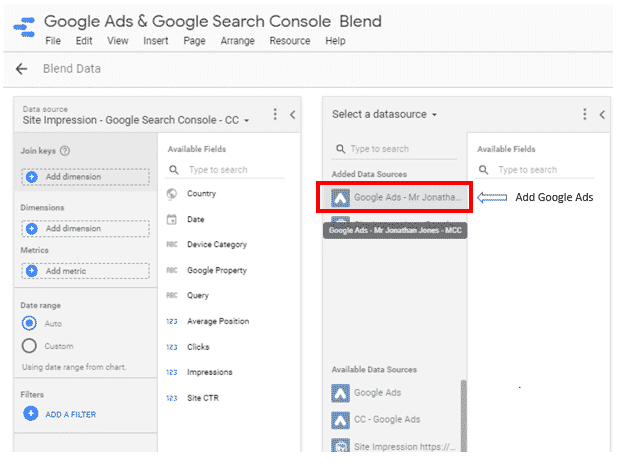Click the ABC icon beside Device Category
617x466 pixels.
coord(172,244)
